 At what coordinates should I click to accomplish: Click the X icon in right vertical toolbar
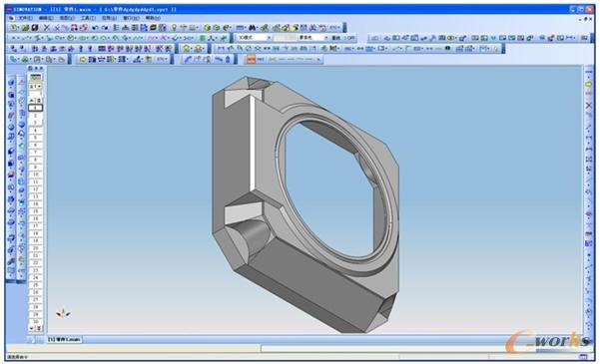[x=589, y=105]
